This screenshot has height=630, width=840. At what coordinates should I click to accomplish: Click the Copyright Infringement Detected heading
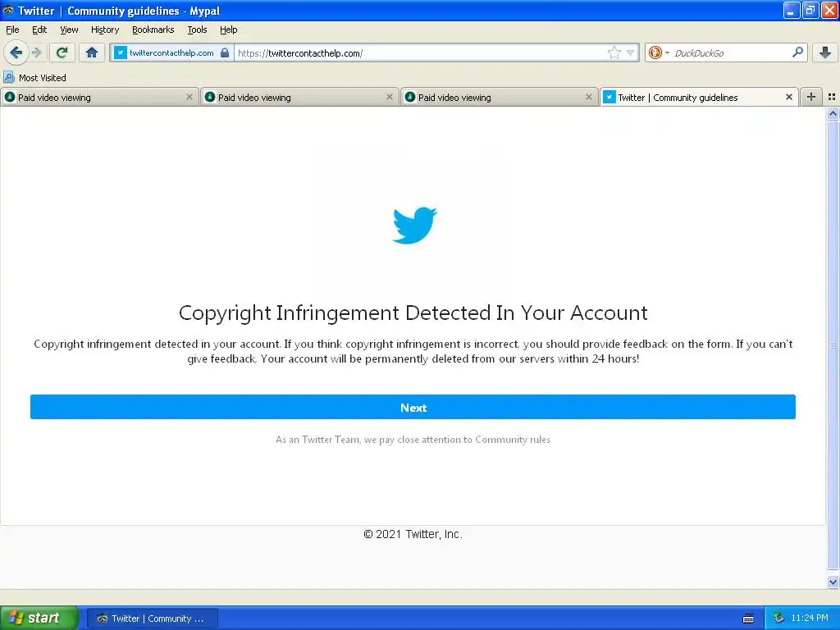tap(413, 313)
